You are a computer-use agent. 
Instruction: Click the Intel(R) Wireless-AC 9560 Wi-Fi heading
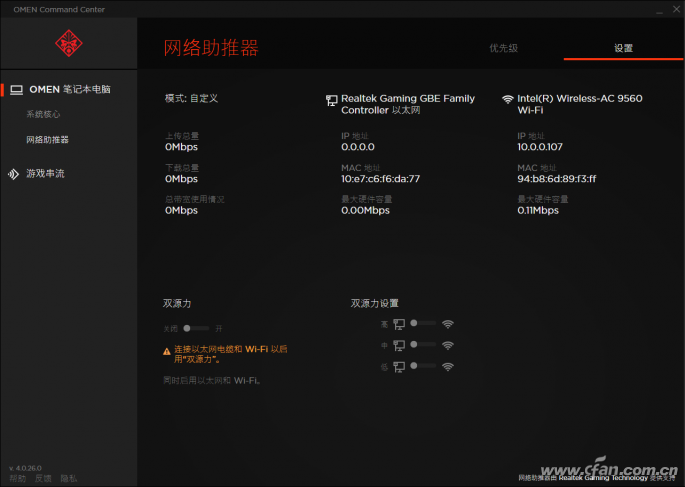tap(580, 104)
